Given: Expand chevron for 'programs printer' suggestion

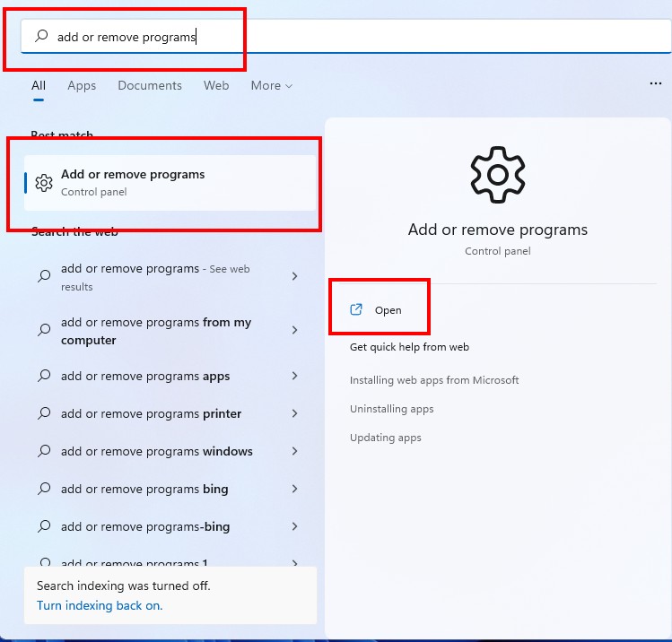Looking at the screenshot, I should click(295, 413).
